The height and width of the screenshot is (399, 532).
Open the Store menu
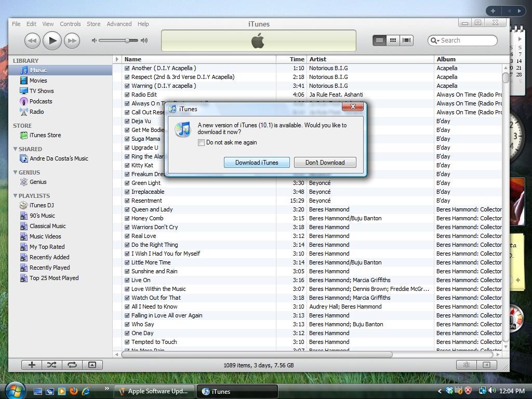click(94, 24)
